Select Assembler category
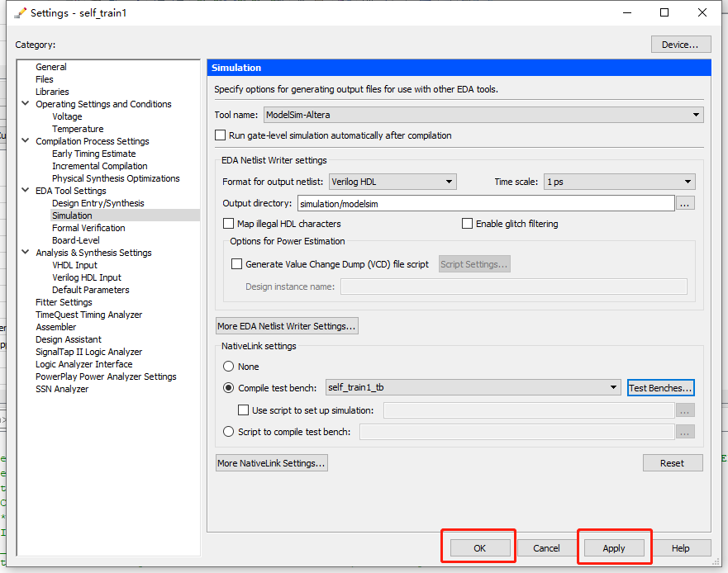The image size is (728, 573). (x=56, y=327)
